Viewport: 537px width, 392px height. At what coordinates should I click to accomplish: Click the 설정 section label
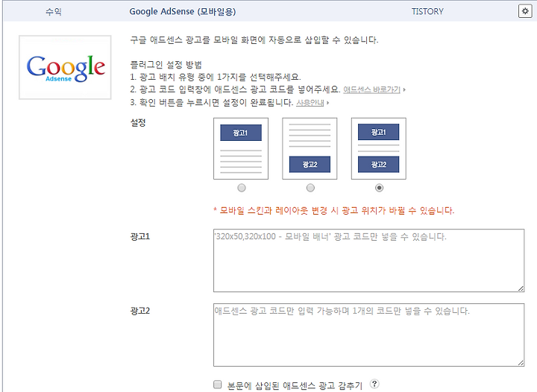coord(138,123)
